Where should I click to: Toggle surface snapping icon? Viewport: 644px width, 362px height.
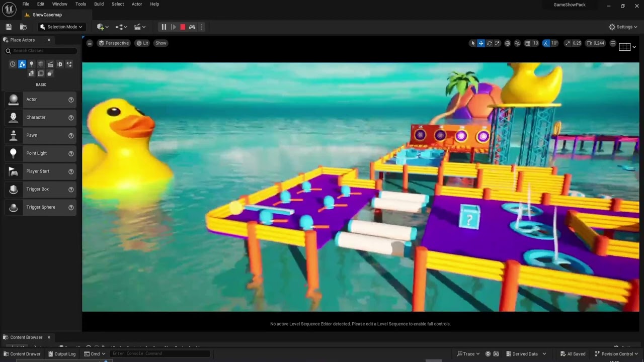[x=517, y=43]
